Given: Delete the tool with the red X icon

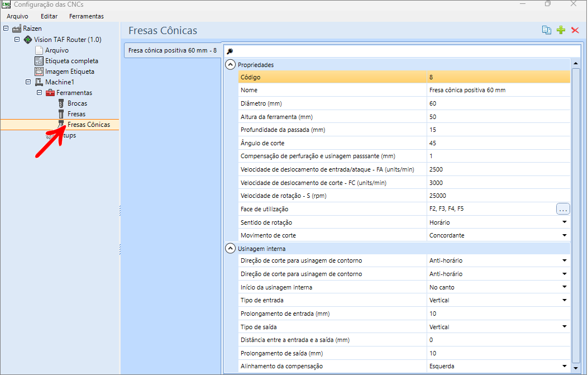Looking at the screenshot, I should [575, 30].
